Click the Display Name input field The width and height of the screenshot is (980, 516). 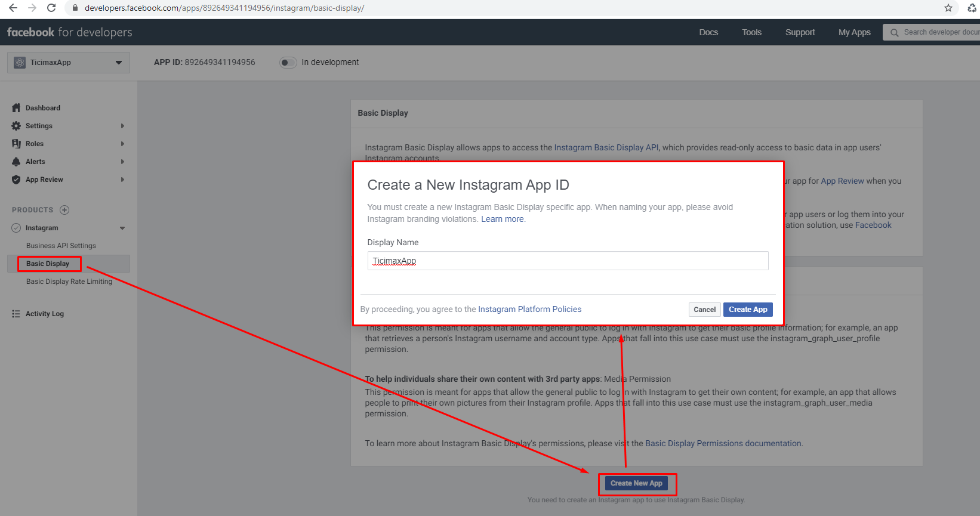tap(568, 261)
